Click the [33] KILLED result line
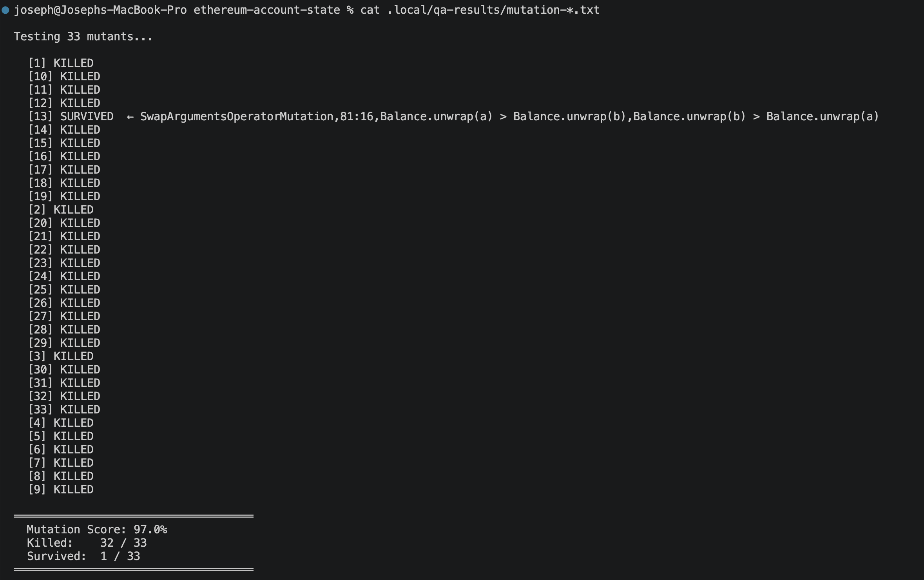Viewport: 924px width, 580px height. point(64,410)
